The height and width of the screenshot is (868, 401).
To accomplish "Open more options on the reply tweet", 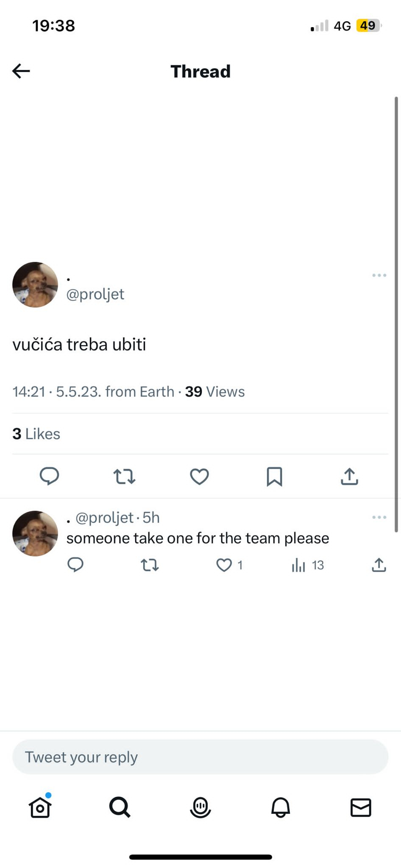I will click(x=379, y=517).
